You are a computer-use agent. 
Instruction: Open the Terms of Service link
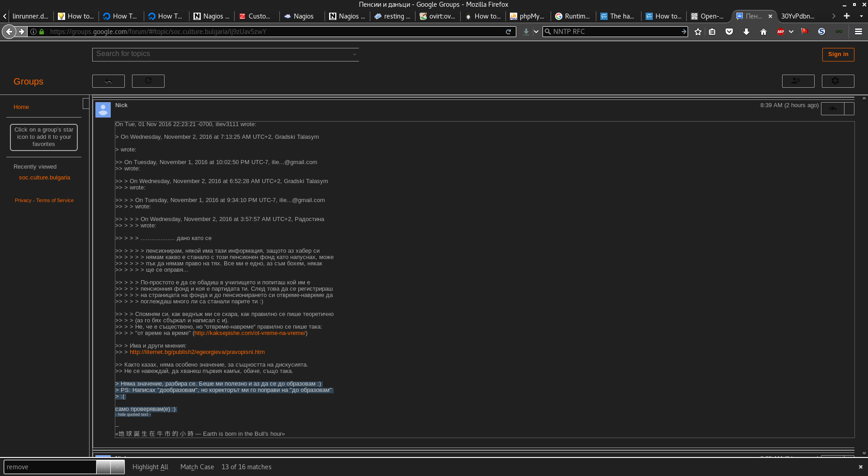55,200
